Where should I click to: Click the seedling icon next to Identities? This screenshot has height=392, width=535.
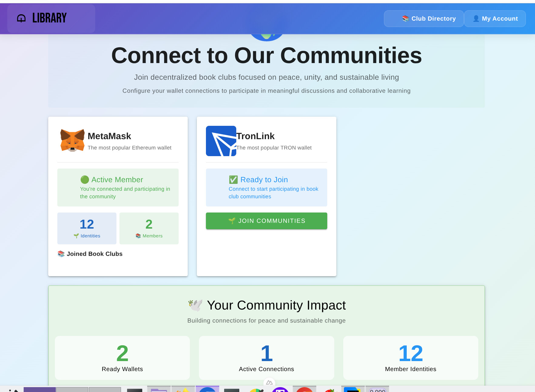tap(76, 236)
